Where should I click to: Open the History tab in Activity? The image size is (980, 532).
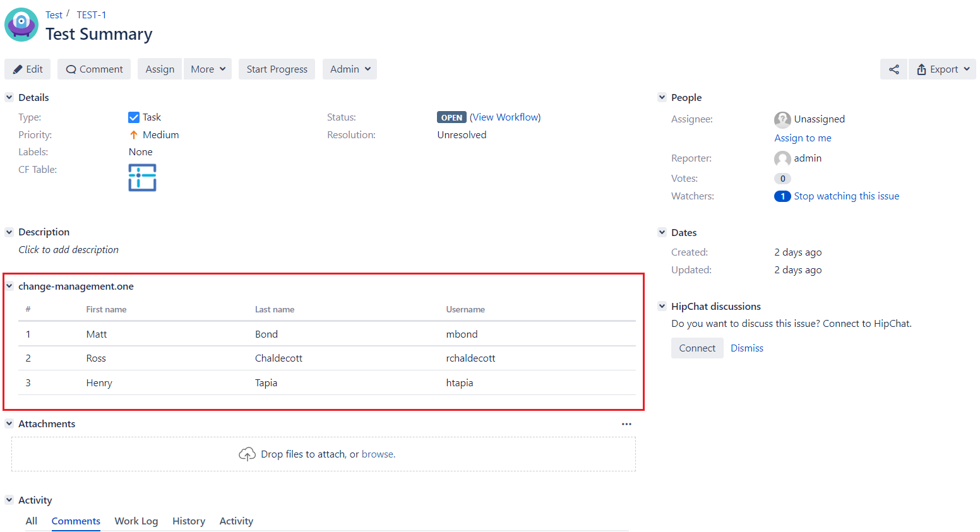tap(188, 521)
